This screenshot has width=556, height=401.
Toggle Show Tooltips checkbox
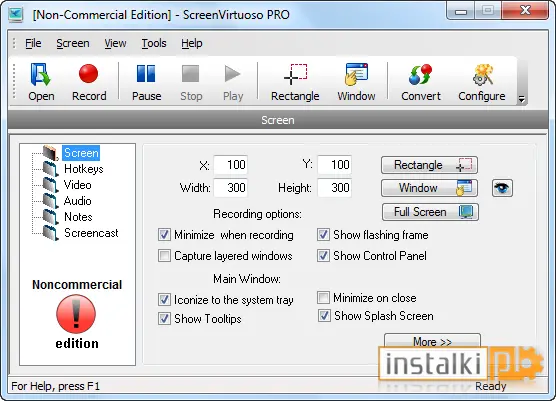[x=164, y=318]
